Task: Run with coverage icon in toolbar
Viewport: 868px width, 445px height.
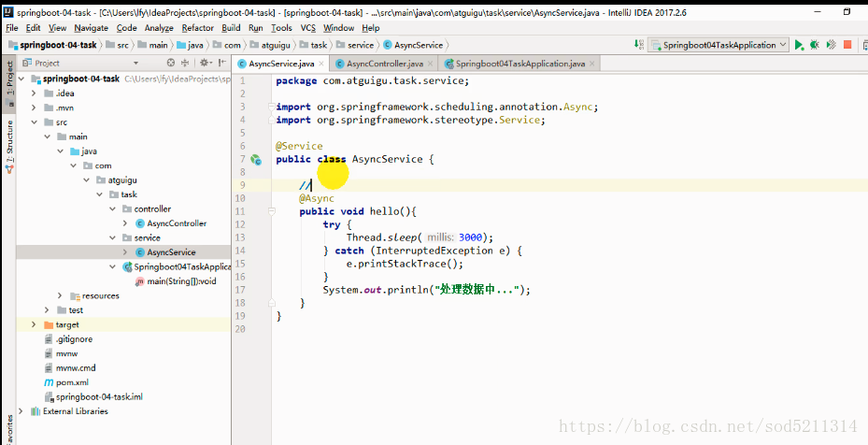Action: pos(831,45)
